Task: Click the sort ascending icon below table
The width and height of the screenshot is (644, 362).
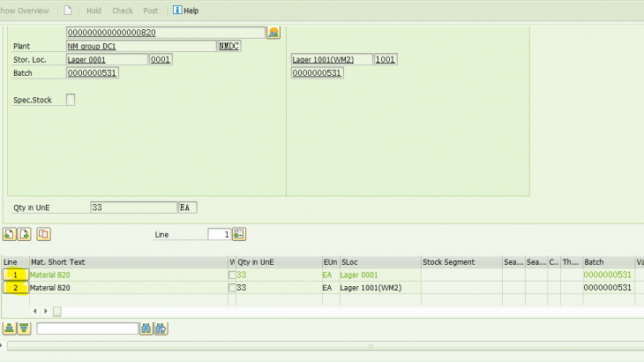Action: [10, 328]
